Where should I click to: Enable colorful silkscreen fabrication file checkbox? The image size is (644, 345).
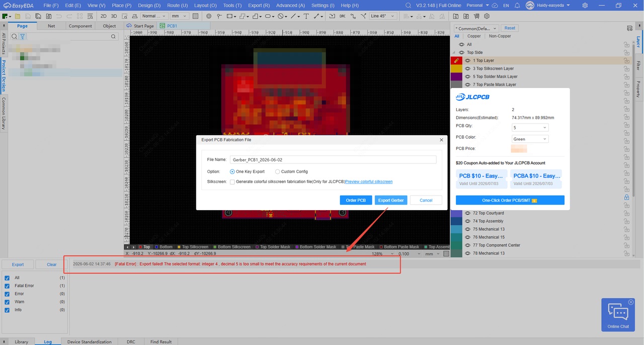click(x=232, y=182)
